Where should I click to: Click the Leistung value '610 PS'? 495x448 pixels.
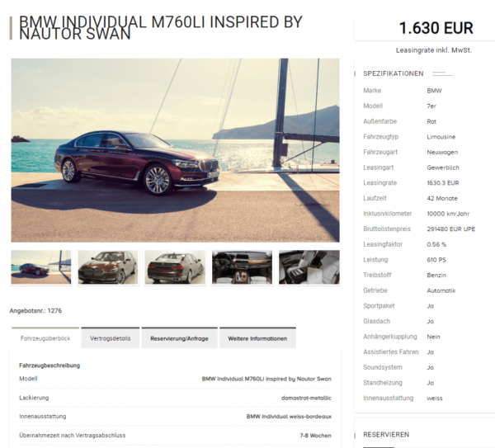(436, 260)
